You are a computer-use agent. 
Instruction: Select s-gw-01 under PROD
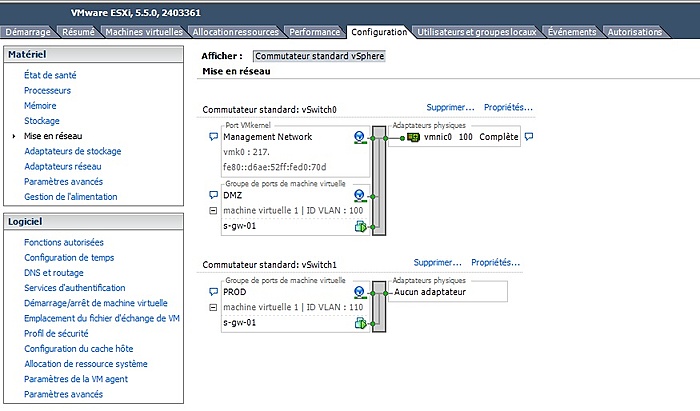pos(240,322)
